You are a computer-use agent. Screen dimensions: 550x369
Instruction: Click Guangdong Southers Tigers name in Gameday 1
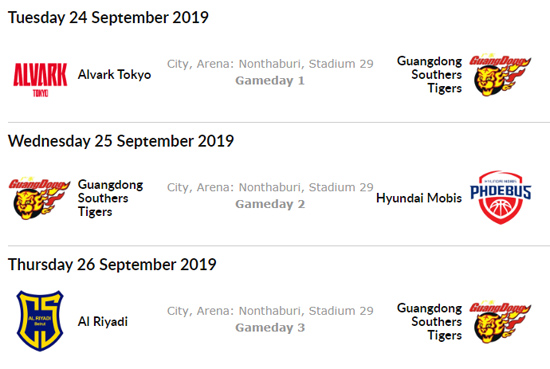(429, 75)
